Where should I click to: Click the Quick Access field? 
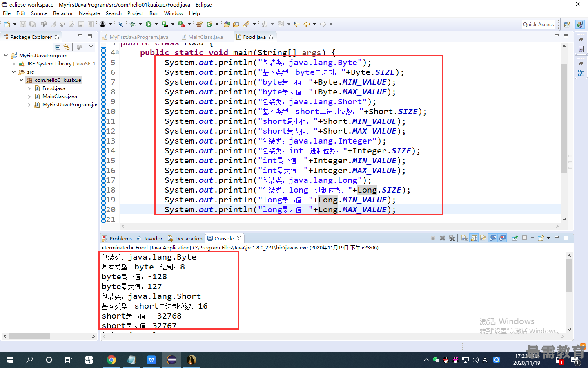click(x=539, y=25)
